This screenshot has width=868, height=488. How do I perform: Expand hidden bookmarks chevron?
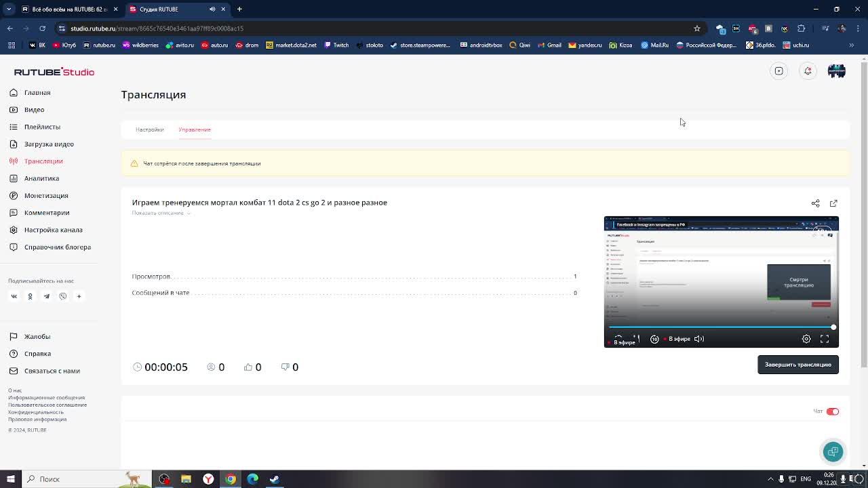click(x=852, y=45)
